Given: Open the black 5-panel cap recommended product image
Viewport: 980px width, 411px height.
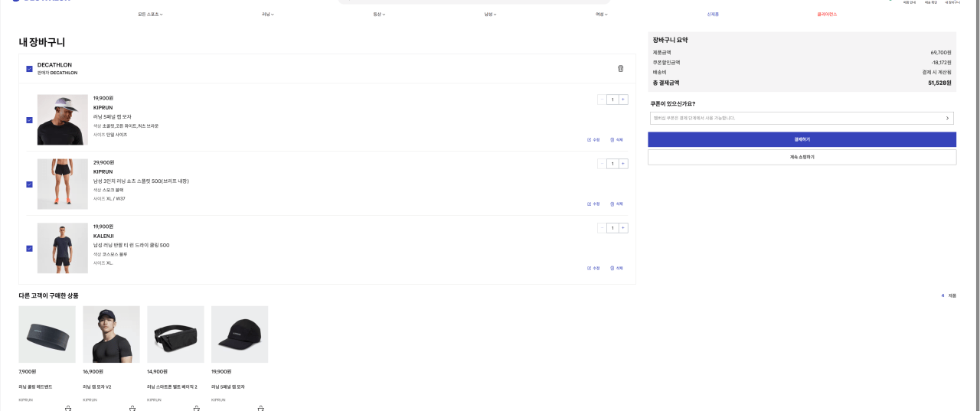Looking at the screenshot, I should click(x=240, y=334).
